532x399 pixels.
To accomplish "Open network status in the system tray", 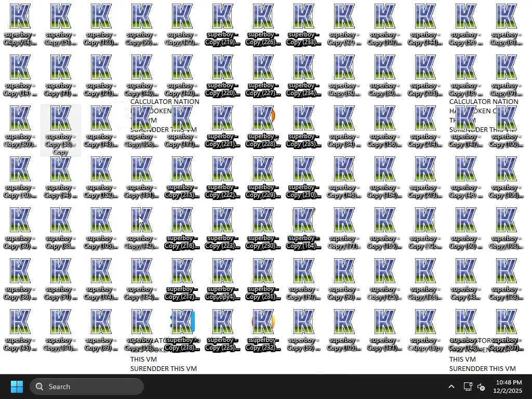I will tap(468, 387).
